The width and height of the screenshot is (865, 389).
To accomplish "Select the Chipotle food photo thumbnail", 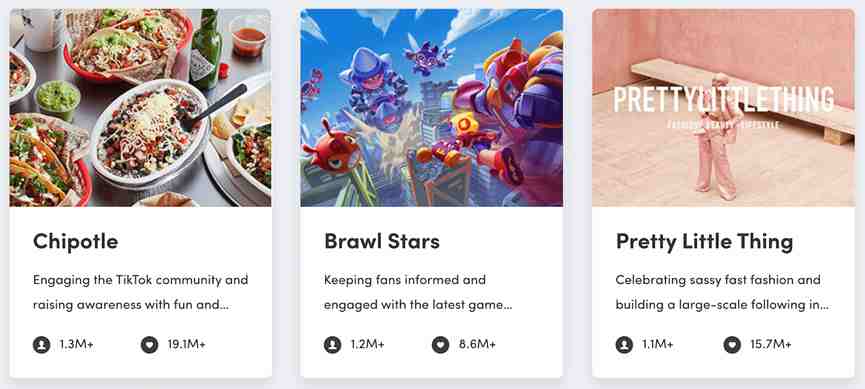I will (140, 108).
